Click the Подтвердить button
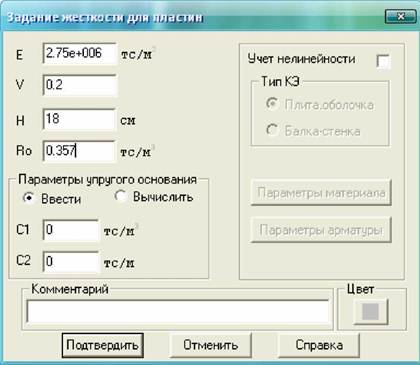Viewport: 420px width, 365px height. [103, 345]
